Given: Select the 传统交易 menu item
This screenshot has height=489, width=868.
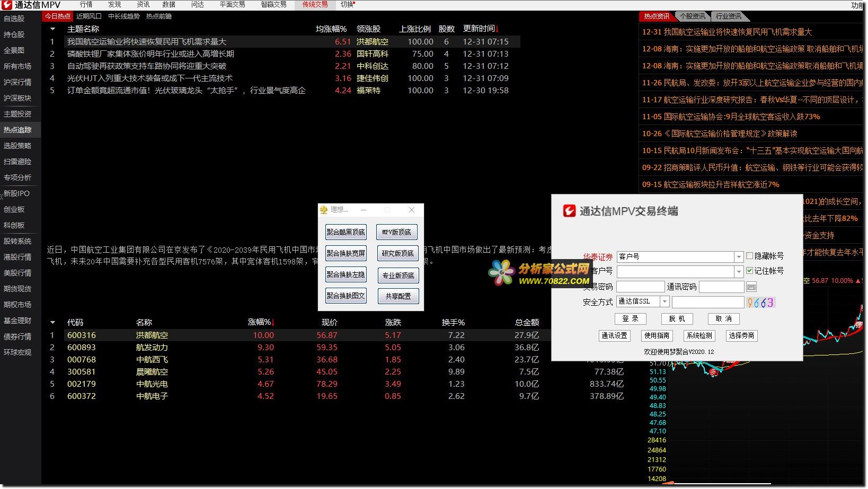Looking at the screenshot, I should click(315, 4).
